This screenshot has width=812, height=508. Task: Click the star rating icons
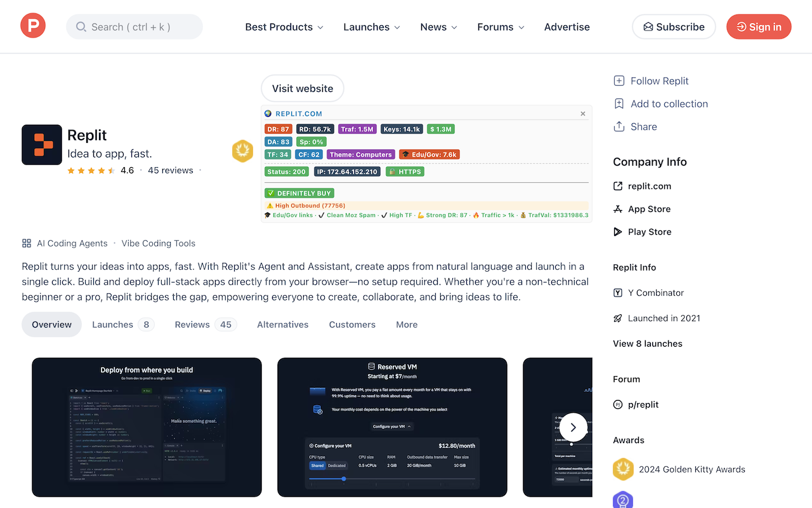pos(91,170)
